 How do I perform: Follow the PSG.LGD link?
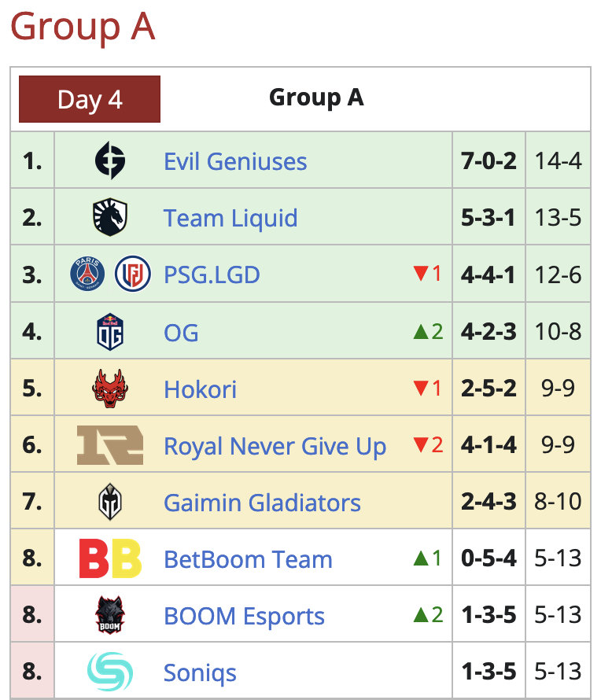pyautogui.click(x=212, y=275)
